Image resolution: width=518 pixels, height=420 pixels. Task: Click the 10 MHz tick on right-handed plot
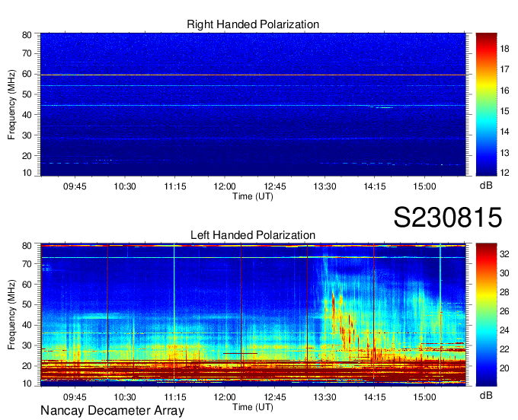point(27,173)
